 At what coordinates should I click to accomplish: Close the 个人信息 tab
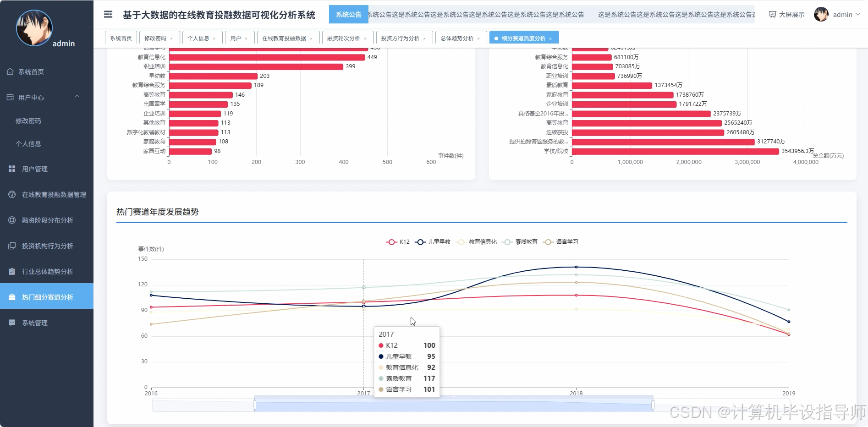tap(214, 38)
